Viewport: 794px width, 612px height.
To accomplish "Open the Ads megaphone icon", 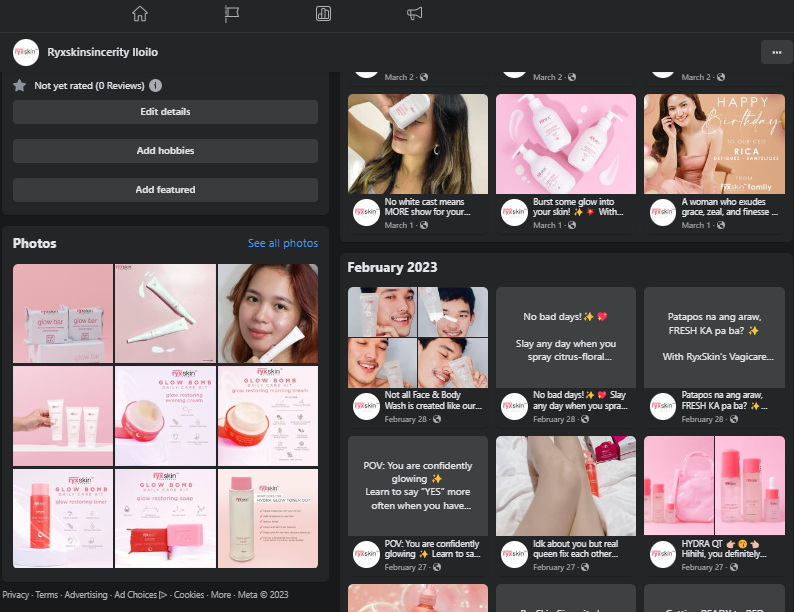I will 414,14.
